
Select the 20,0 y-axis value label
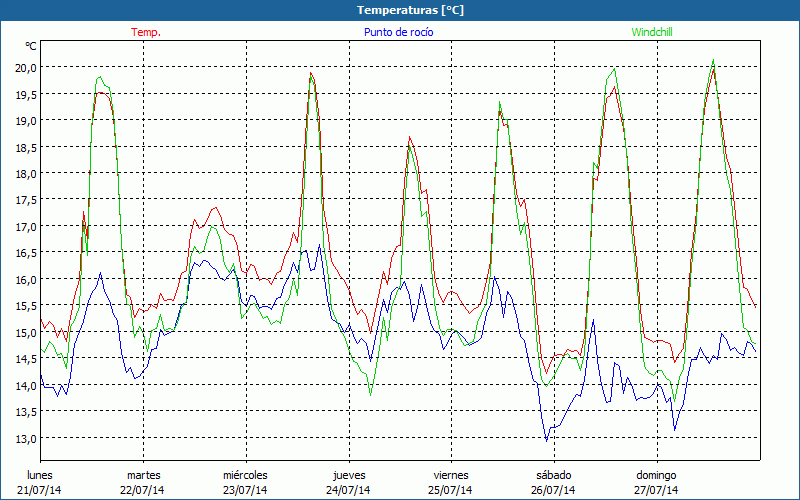pyautogui.click(x=24, y=67)
